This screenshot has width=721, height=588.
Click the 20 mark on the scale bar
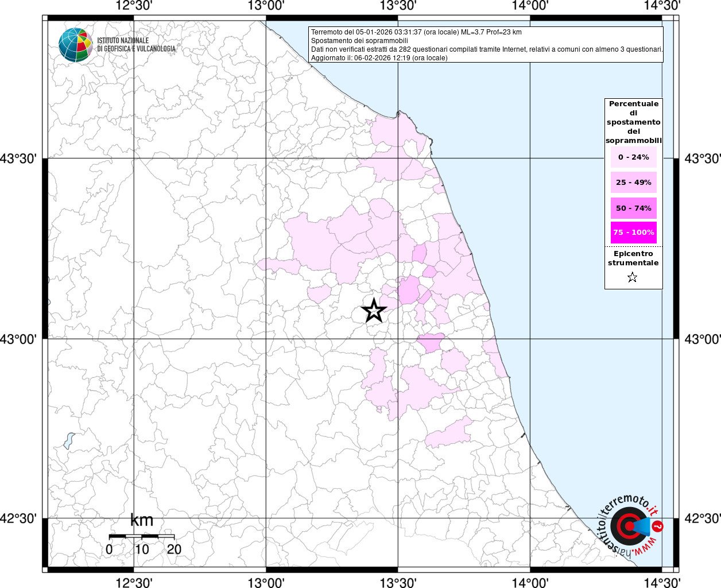[x=174, y=549]
